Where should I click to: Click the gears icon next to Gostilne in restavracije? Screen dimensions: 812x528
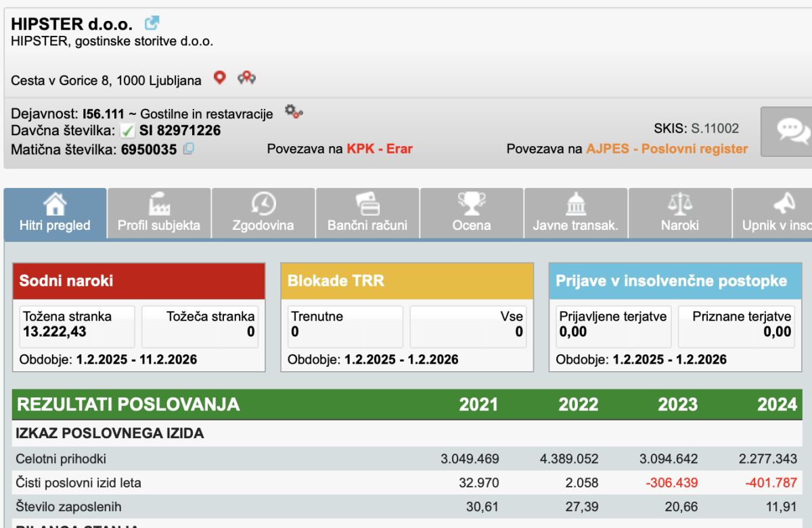(x=293, y=112)
